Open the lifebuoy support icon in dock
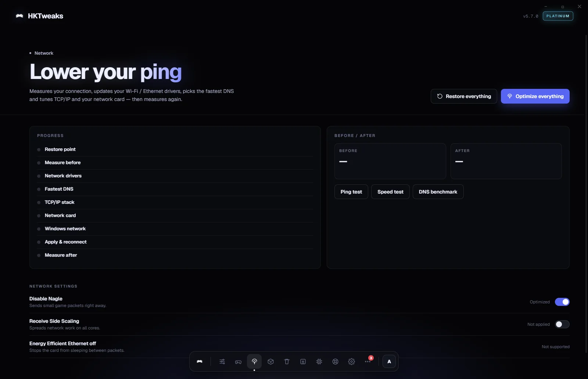The width and height of the screenshot is (588, 379). (x=335, y=361)
